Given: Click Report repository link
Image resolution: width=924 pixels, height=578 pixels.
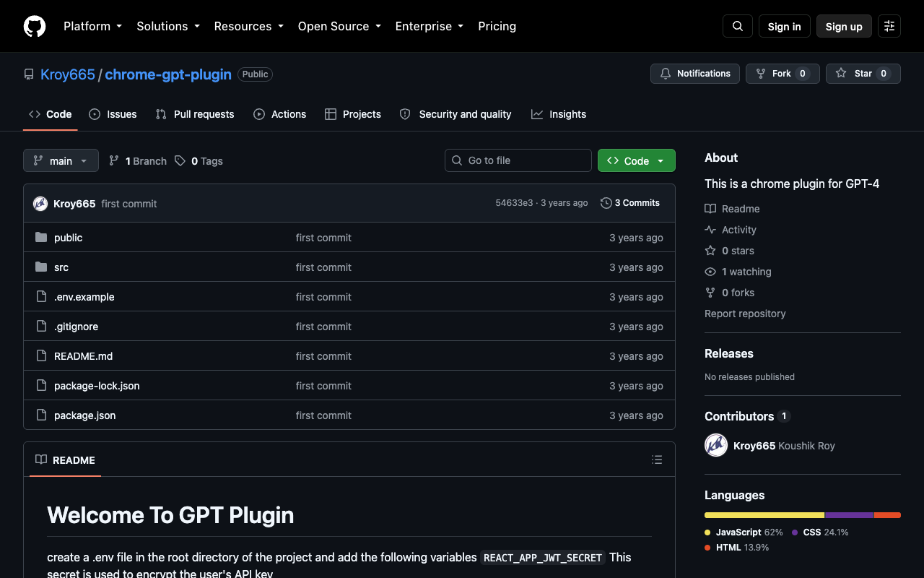Looking at the screenshot, I should click(x=745, y=314).
